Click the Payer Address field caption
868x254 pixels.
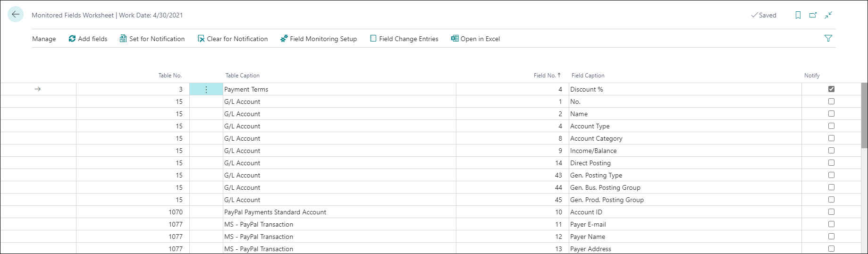[685, 249]
